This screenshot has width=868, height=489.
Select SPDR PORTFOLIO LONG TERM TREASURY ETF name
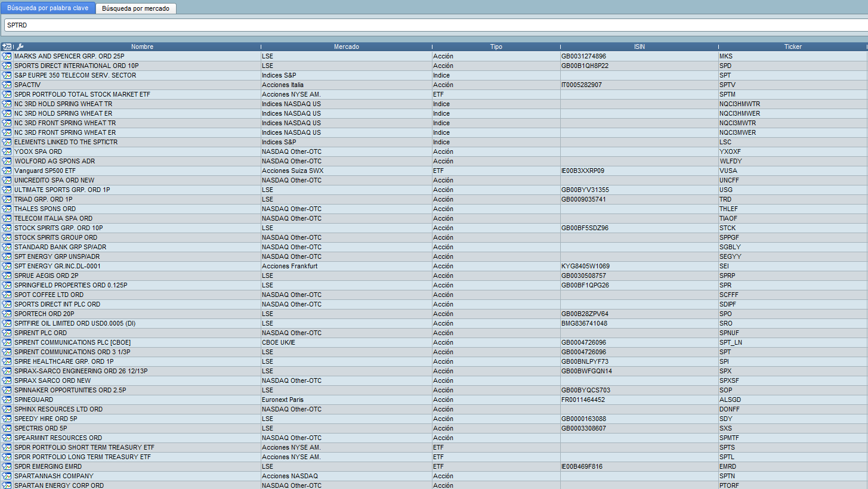(82, 457)
